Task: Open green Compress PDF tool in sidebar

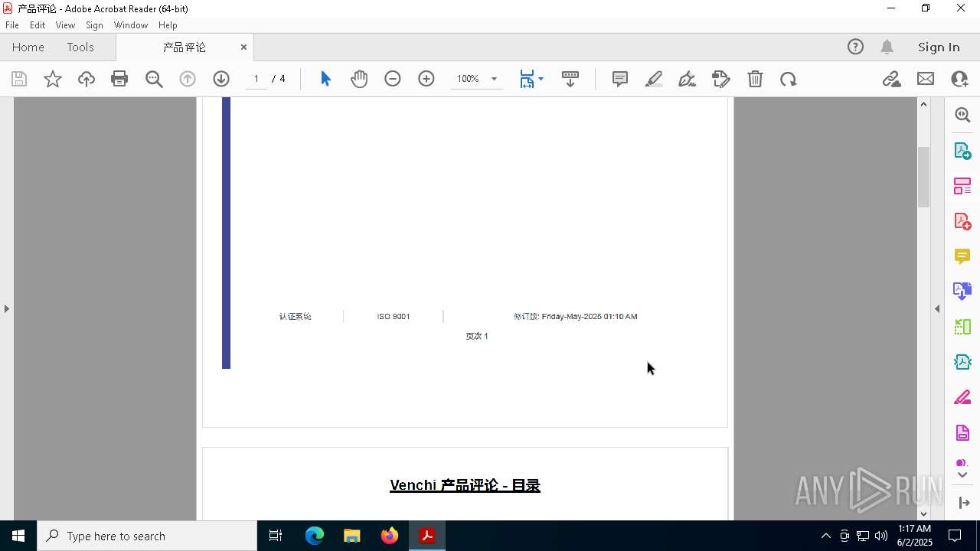Action: point(962,327)
